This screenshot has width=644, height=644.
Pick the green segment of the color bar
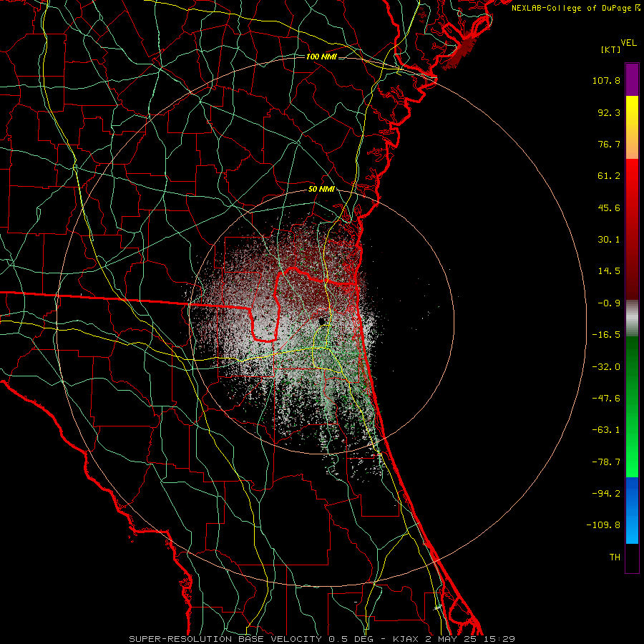tap(632, 406)
